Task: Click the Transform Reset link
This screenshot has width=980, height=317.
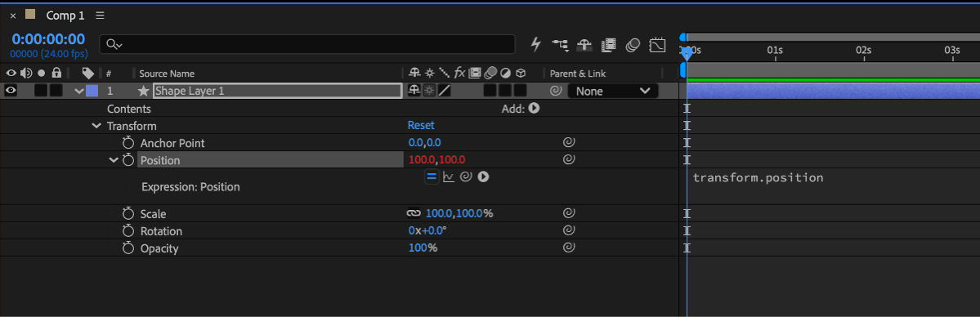Action: (x=421, y=126)
